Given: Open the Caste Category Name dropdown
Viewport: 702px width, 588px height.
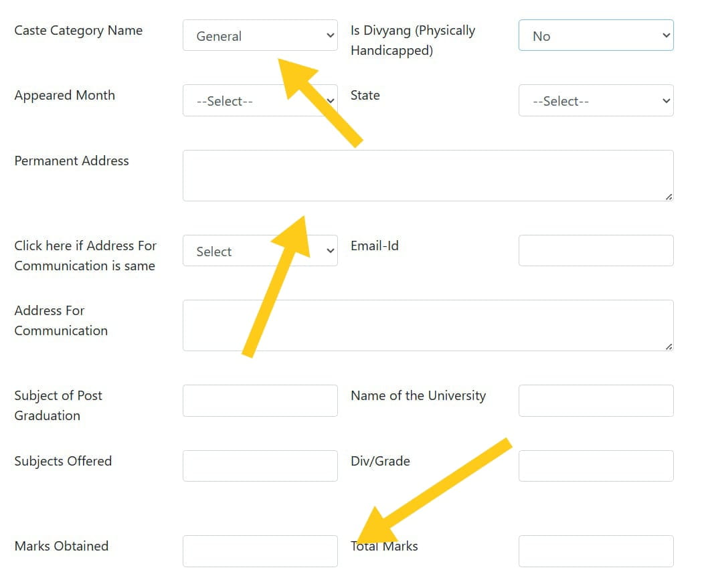Looking at the screenshot, I should [260, 35].
